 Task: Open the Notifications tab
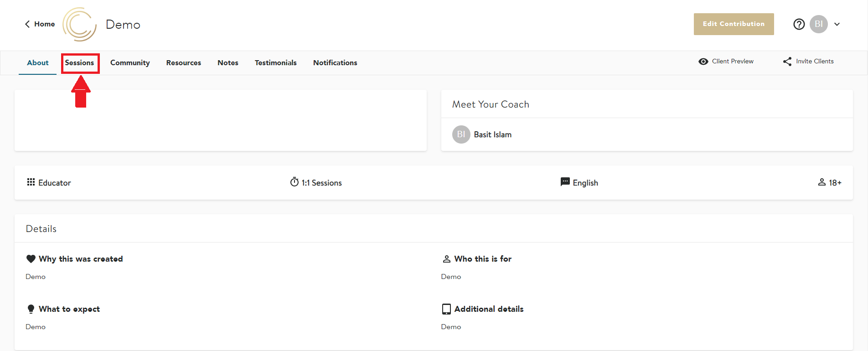[x=335, y=63]
